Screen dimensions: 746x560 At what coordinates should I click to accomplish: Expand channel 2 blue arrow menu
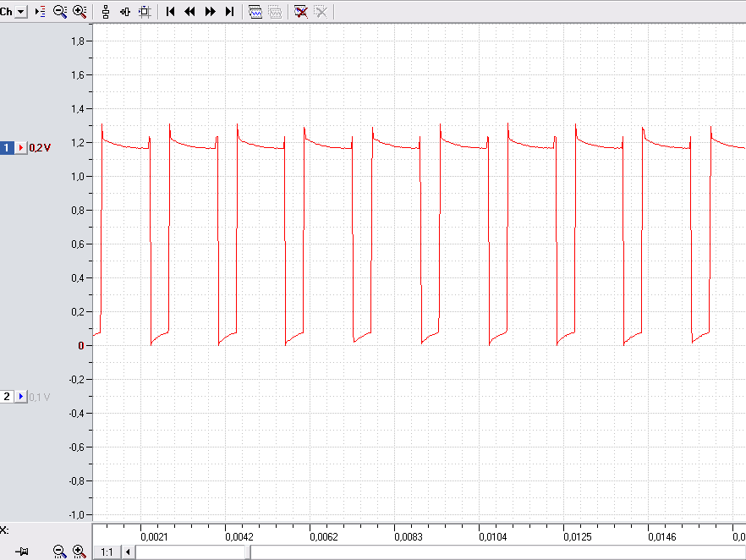point(21,397)
